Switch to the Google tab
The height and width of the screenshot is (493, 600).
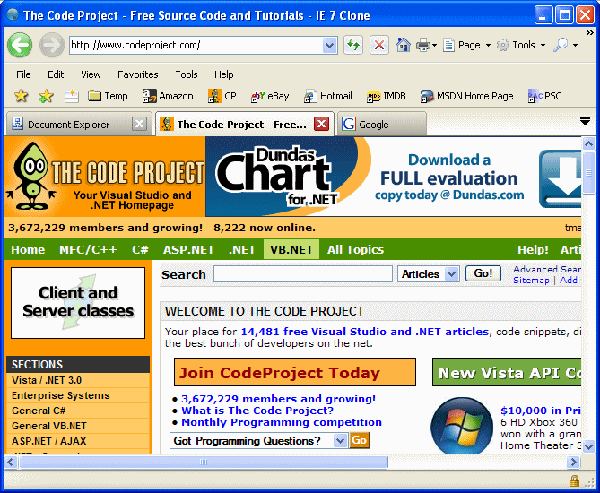tap(382, 124)
